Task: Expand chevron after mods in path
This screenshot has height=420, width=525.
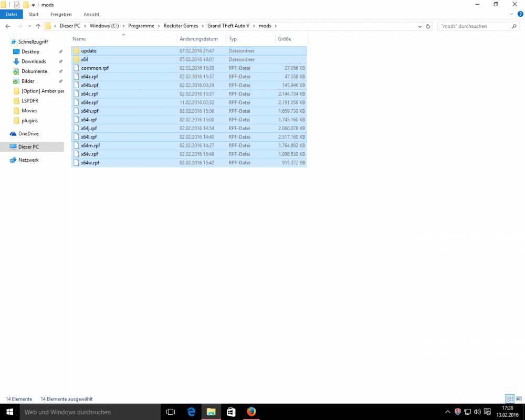Action: 276,26
